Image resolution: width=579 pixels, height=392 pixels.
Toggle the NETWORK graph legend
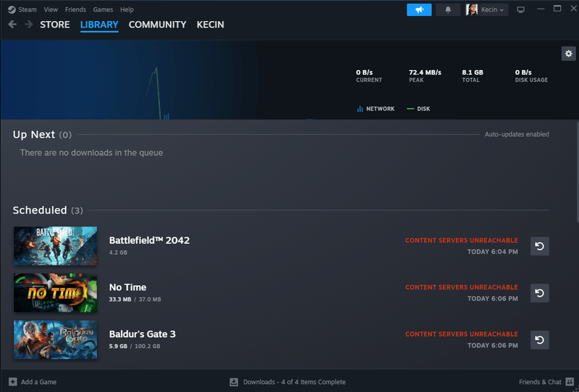(376, 109)
